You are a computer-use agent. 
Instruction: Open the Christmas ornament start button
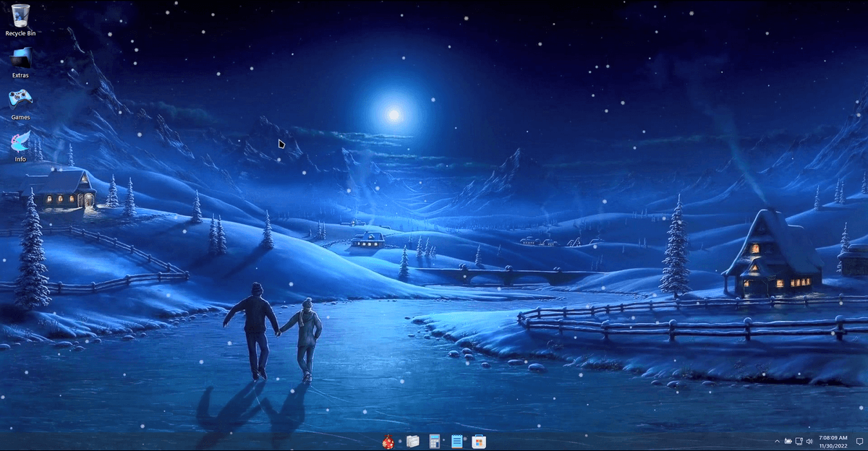point(388,440)
